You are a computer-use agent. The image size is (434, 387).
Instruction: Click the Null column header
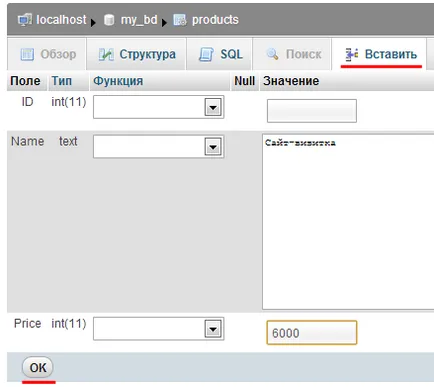click(x=244, y=81)
